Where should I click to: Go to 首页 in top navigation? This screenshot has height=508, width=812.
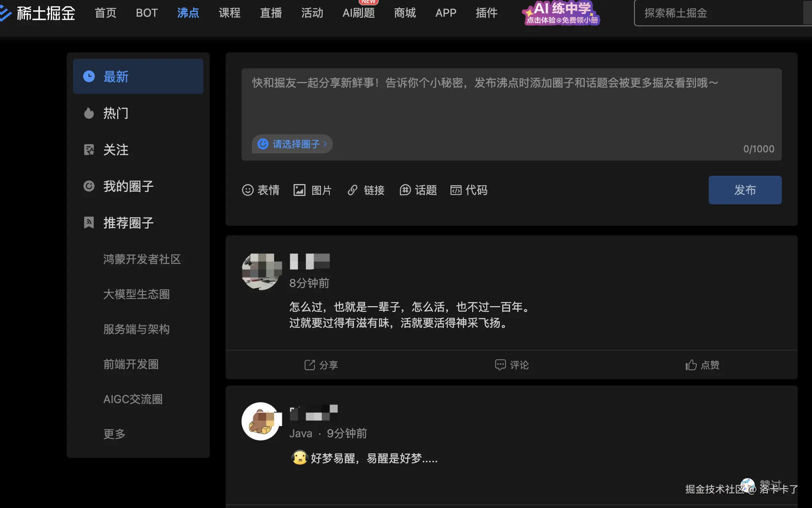106,13
